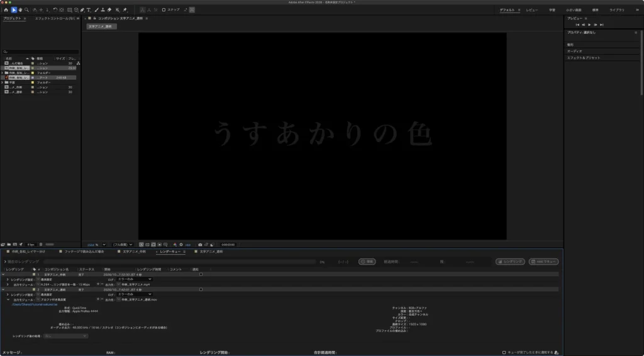Select the Puppet Pin tool

(x=125, y=10)
